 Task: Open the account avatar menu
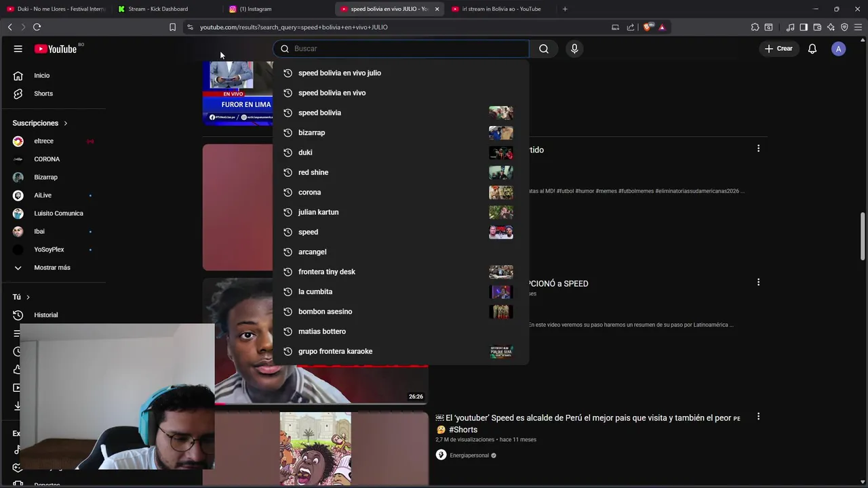[839, 49]
